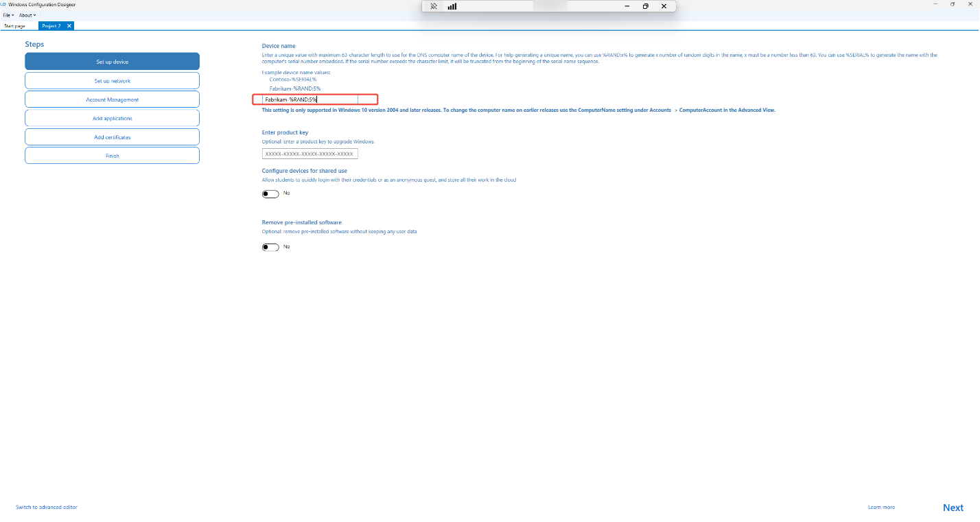Click the product key input field
The image size is (980, 522).
[310, 154]
